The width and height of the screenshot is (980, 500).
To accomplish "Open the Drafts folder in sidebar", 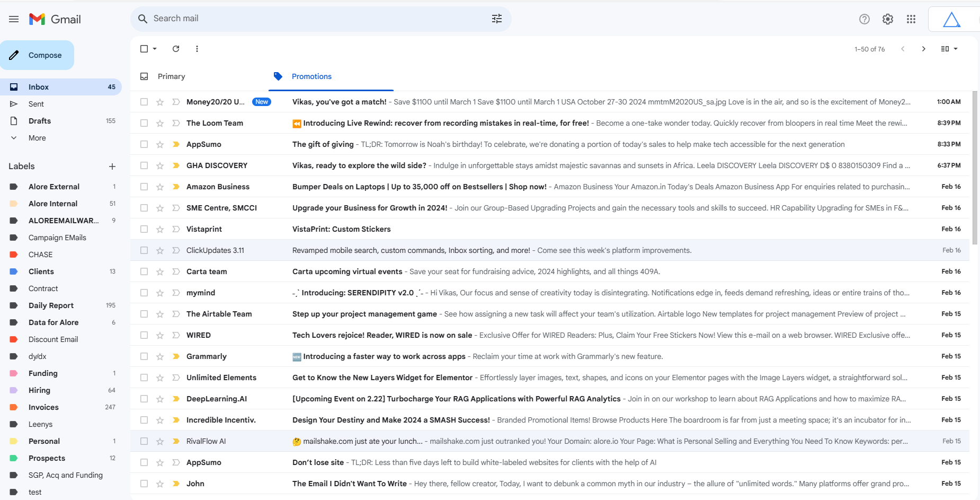I will tap(40, 121).
